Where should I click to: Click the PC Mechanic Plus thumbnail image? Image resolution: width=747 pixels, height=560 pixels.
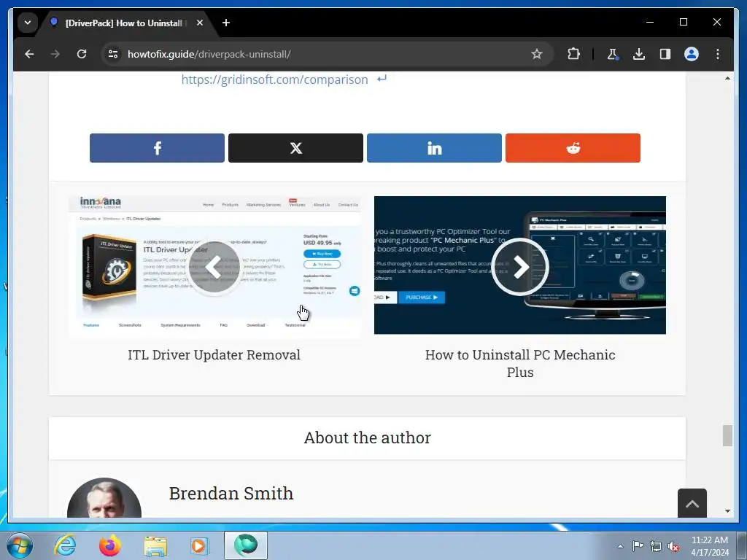click(x=519, y=265)
